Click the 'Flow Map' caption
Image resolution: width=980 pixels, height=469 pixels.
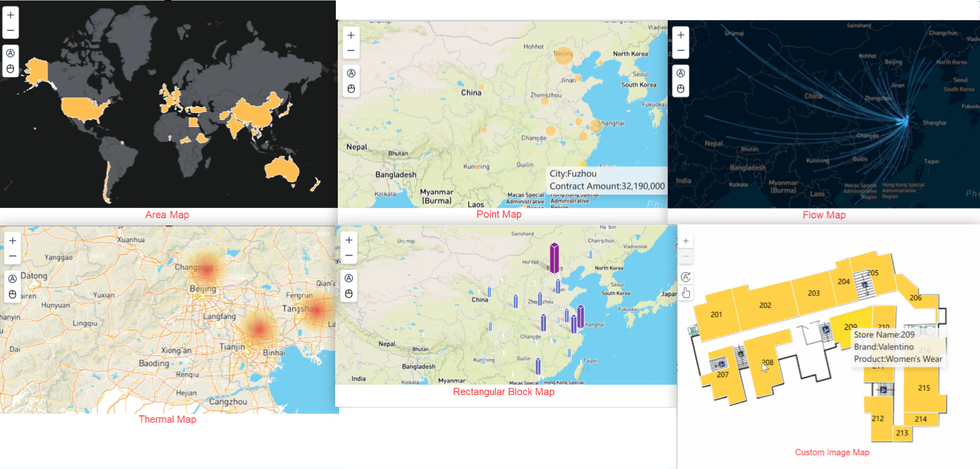[x=824, y=215]
